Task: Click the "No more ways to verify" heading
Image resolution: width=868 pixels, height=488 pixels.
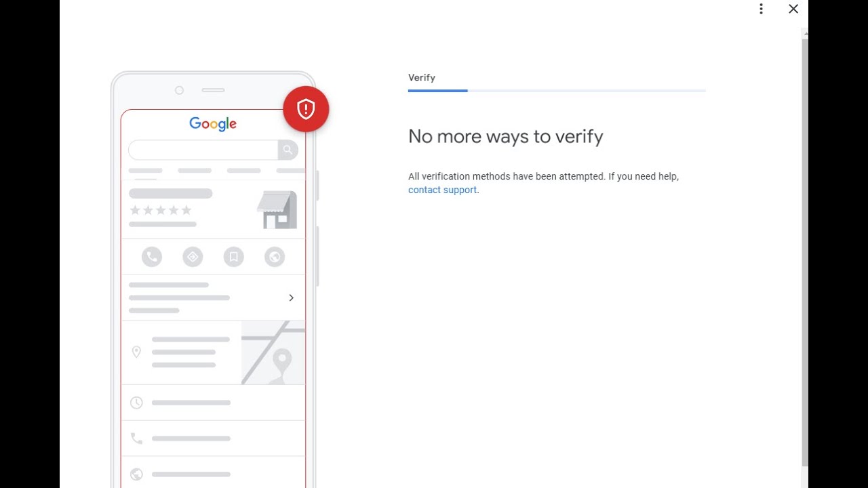Action: tap(506, 136)
